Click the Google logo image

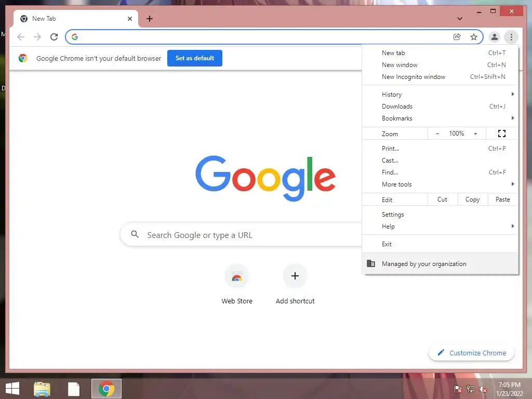265,178
